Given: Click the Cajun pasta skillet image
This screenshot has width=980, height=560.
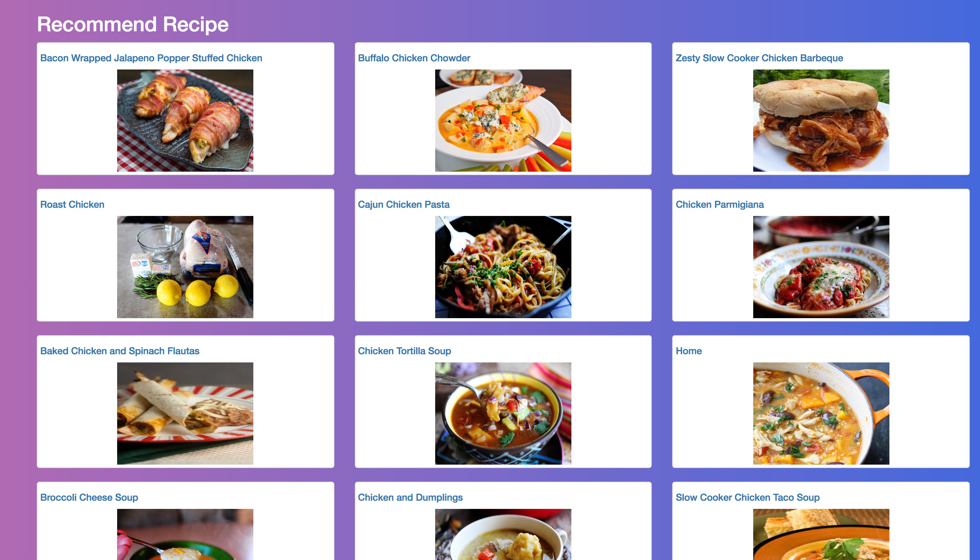Looking at the screenshot, I should tap(503, 267).
